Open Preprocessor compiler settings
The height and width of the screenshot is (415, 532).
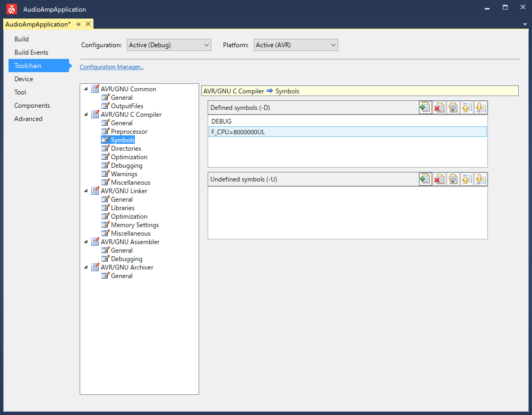(125, 131)
